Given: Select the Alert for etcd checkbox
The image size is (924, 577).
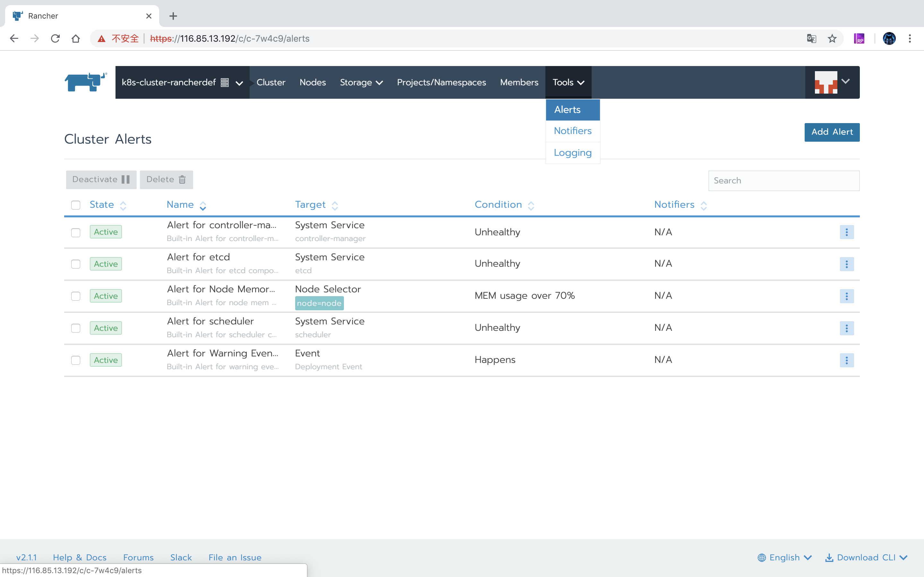Looking at the screenshot, I should pyautogui.click(x=76, y=264).
